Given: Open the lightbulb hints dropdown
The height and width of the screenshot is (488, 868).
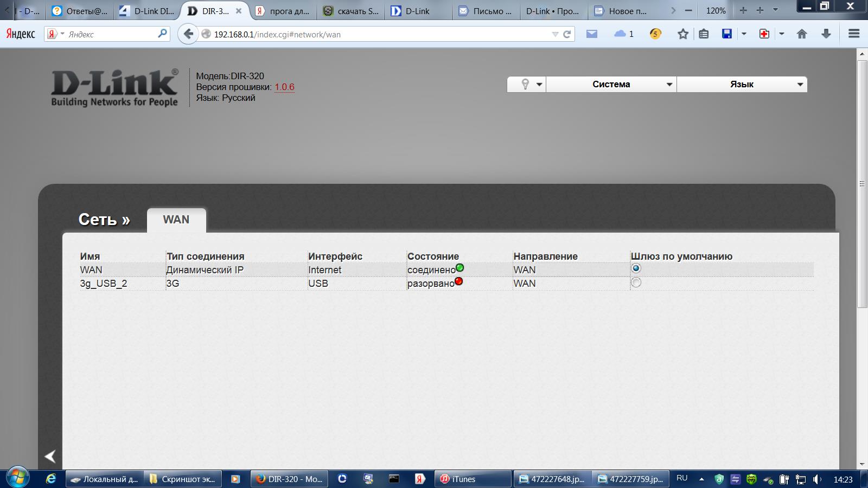Looking at the screenshot, I should 526,85.
